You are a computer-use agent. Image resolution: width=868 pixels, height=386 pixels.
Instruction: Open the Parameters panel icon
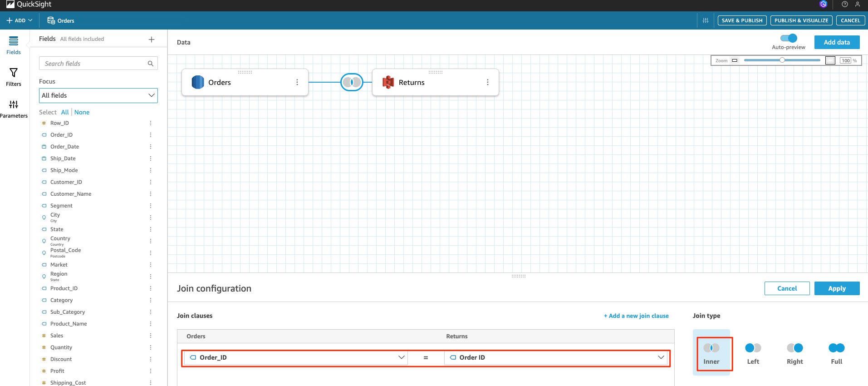tap(14, 104)
